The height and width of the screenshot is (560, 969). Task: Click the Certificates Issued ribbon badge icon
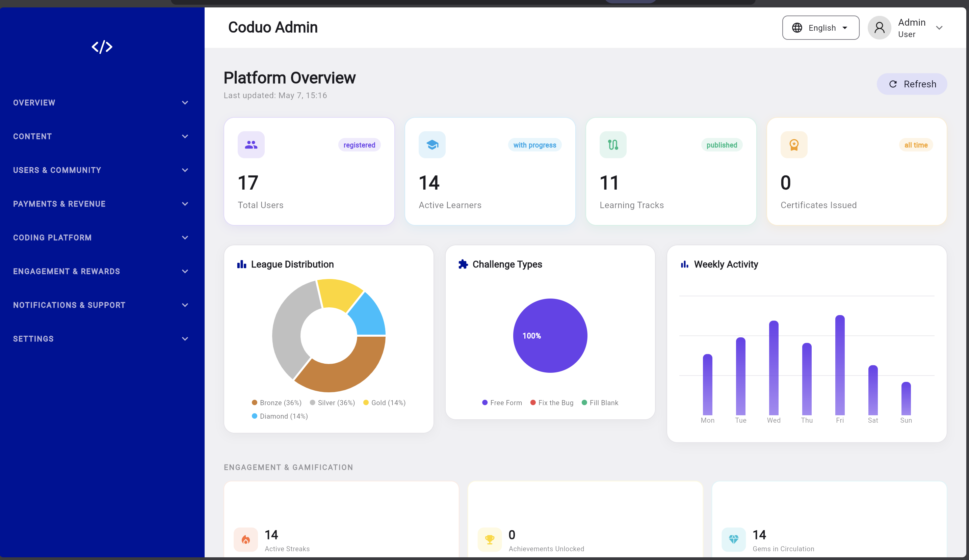[794, 145]
